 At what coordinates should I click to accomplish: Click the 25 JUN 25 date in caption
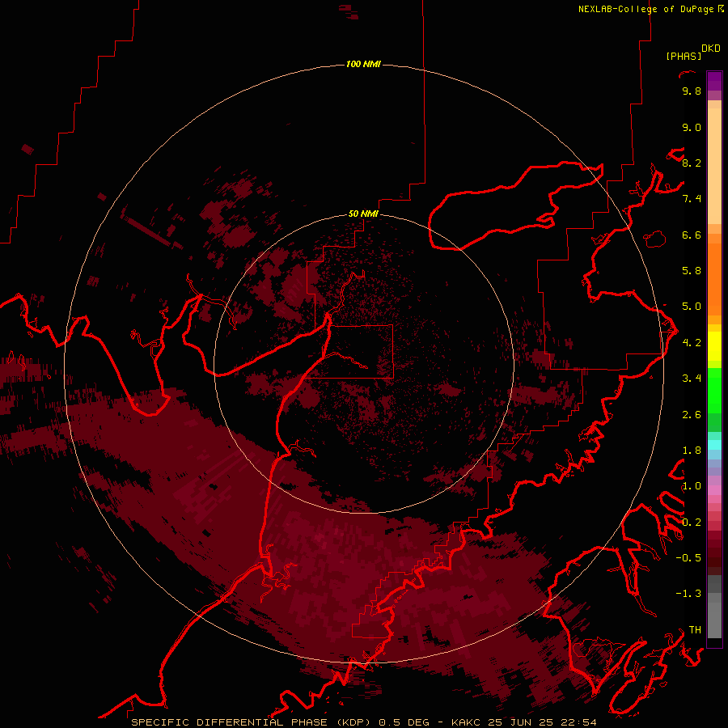522,722
